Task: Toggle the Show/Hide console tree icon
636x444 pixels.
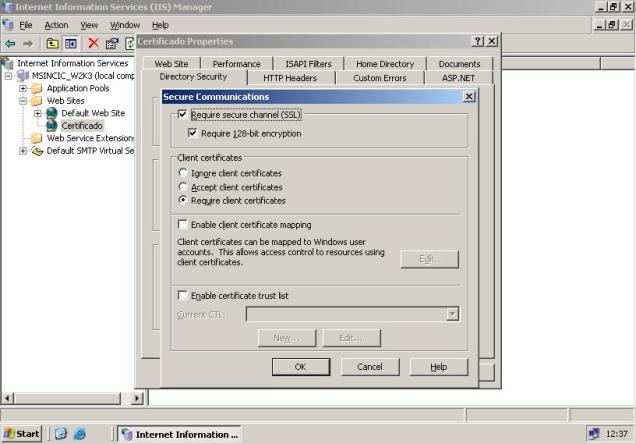Action: [71, 43]
